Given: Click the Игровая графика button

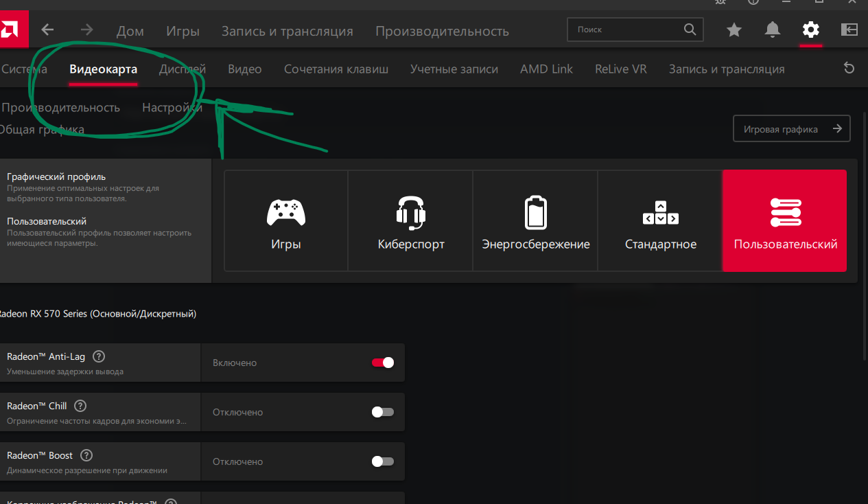Looking at the screenshot, I should 792,128.
